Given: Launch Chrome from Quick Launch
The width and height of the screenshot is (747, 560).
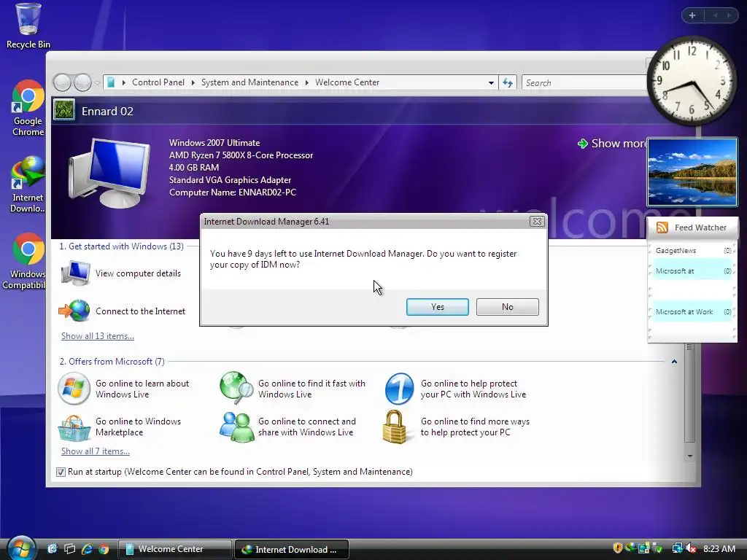Looking at the screenshot, I should (x=104, y=549).
